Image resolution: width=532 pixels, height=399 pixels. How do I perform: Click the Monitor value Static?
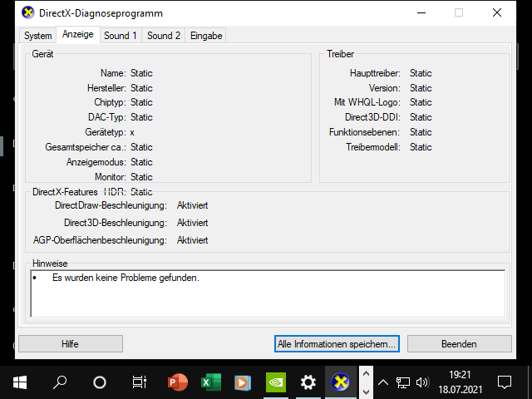141,177
